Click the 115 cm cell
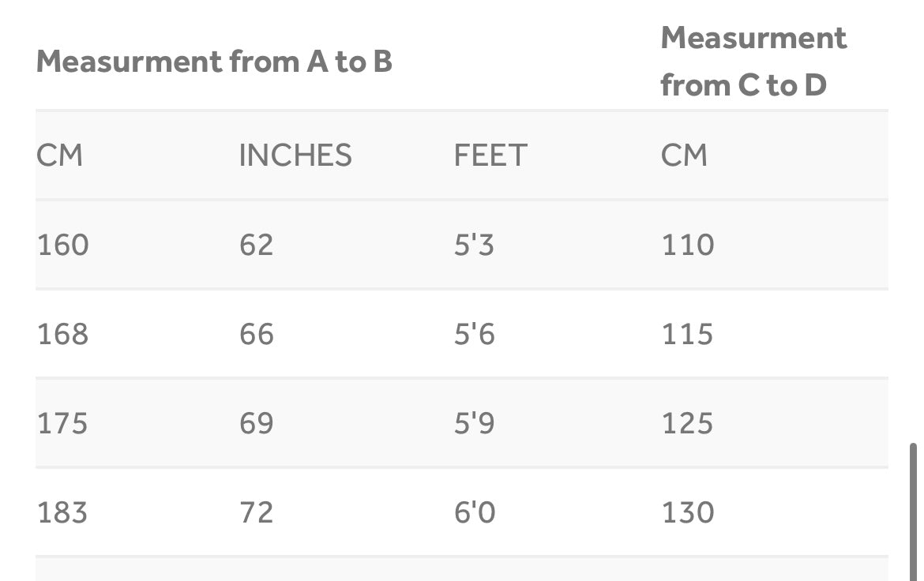 [x=688, y=334]
